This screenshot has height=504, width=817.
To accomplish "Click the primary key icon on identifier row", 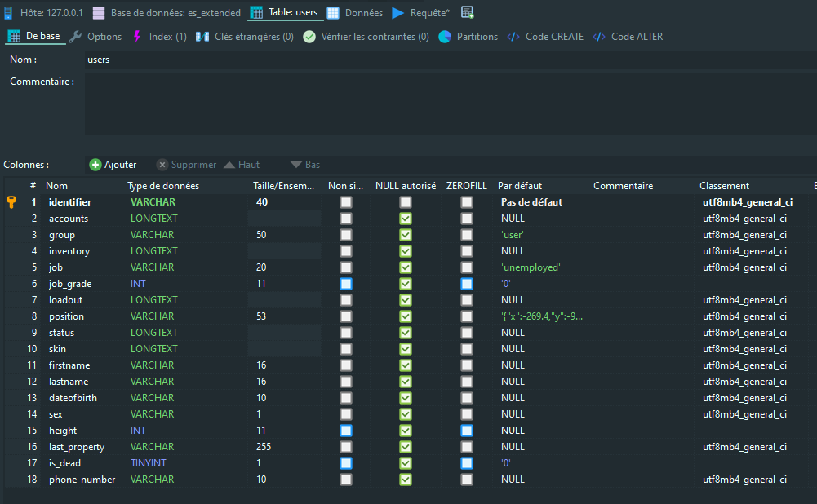I will (x=10, y=201).
